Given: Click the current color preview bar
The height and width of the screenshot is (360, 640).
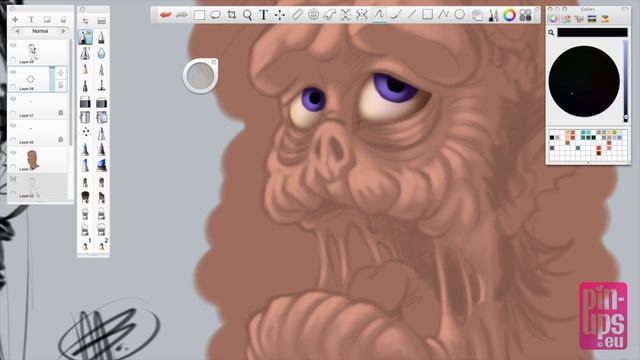Looking at the screenshot, I should 593,33.
